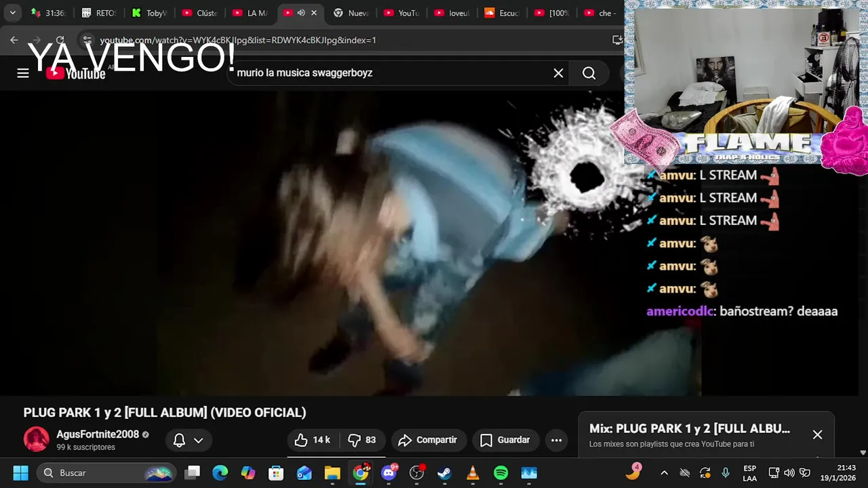
Task: Open Discord from the taskbar
Action: 389,472
